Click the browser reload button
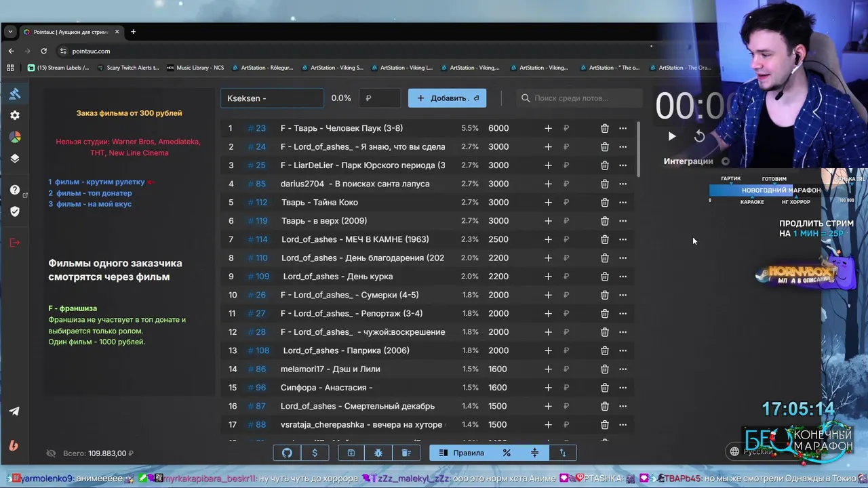The image size is (868, 488). pos(43,51)
